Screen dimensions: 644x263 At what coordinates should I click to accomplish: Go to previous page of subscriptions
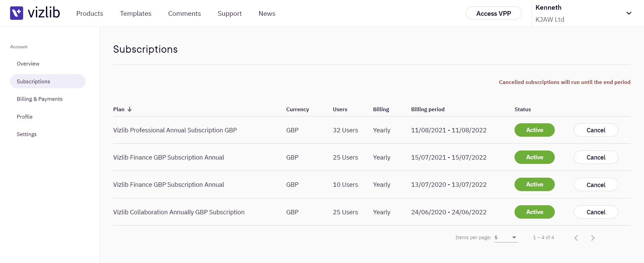tap(576, 238)
